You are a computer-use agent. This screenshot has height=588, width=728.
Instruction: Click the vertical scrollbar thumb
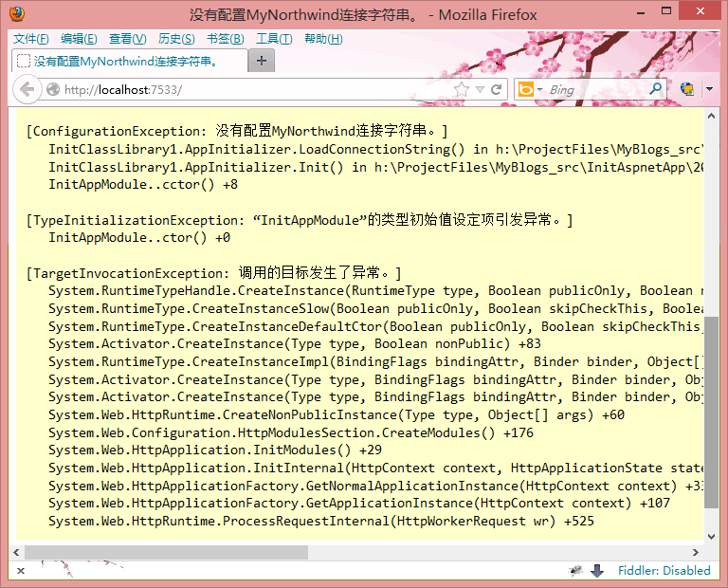point(711,412)
